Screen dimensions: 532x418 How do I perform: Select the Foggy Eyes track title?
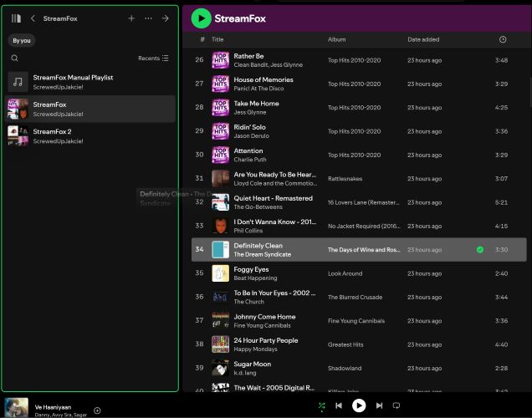click(251, 269)
